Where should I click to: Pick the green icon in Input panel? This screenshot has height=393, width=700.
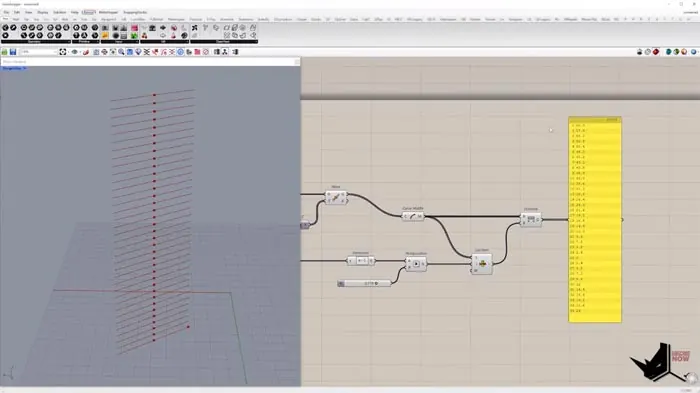[134, 36]
